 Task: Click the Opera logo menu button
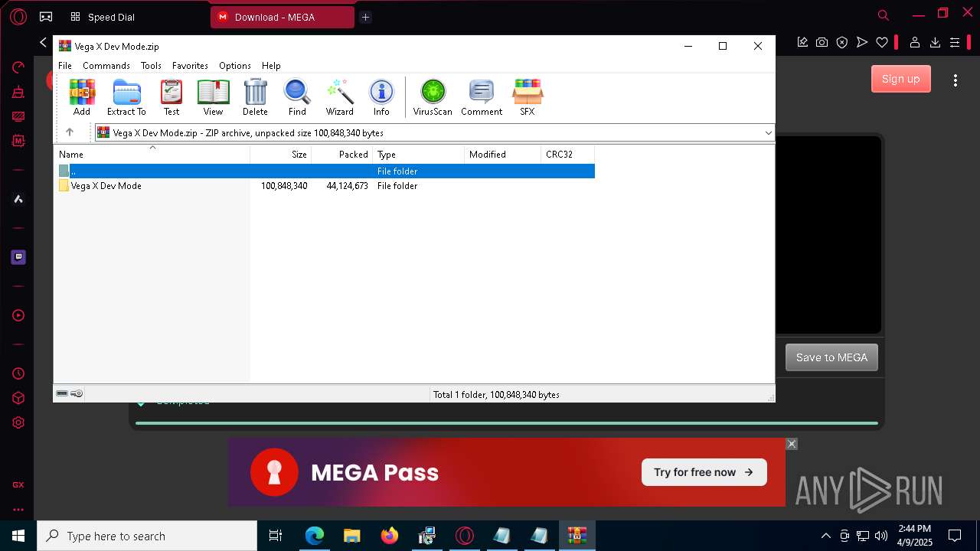[18, 16]
